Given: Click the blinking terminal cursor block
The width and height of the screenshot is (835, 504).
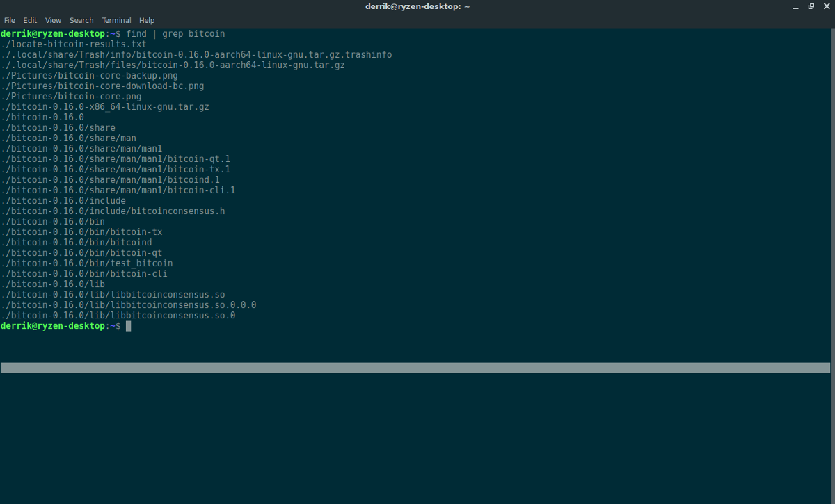Looking at the screenshot, I should click(x=128, y=325).
